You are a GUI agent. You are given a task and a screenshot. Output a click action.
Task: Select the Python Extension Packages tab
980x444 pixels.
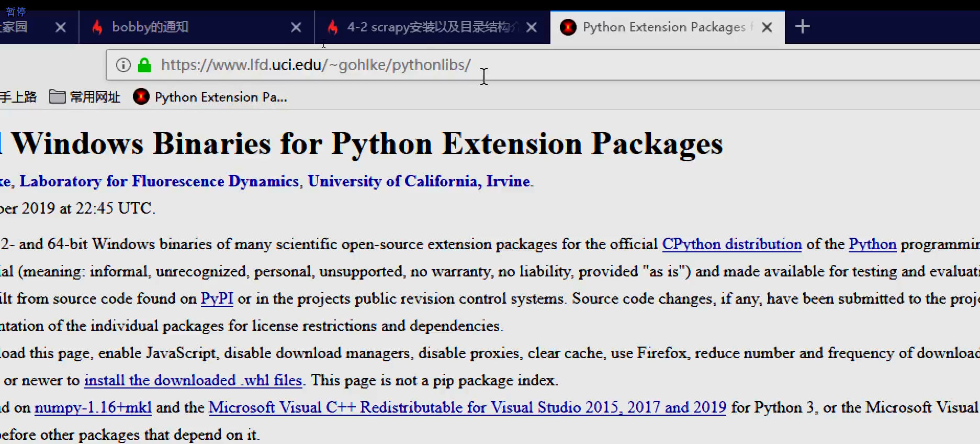[663, 27]
